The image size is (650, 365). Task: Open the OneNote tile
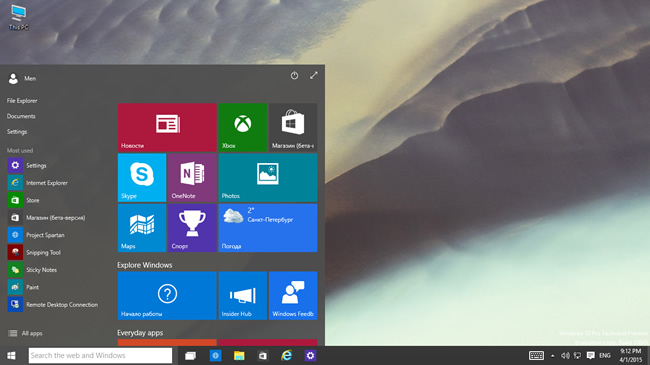coord(192,178)
